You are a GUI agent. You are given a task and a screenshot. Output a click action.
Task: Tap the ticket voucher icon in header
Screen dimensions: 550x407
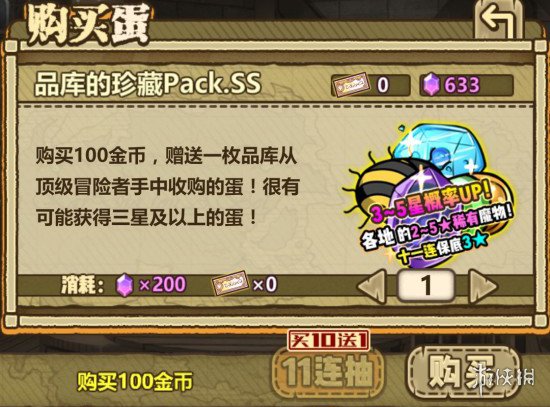[x=351, y=84]
